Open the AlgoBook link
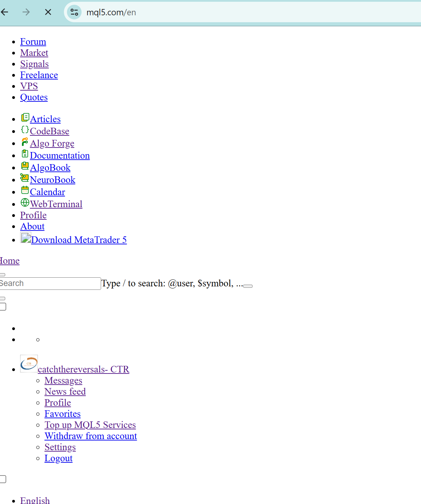This screenshot has height=504, width=421. (50, 168)
